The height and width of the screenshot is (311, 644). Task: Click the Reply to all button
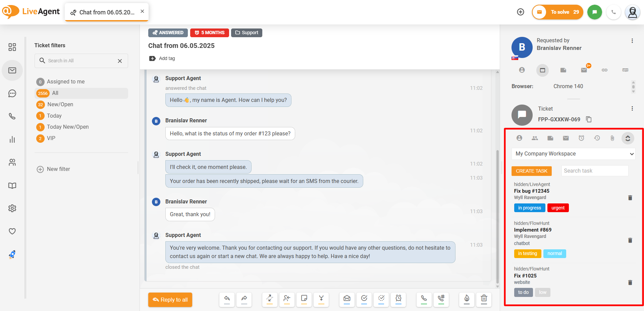(x=170, y=300)
